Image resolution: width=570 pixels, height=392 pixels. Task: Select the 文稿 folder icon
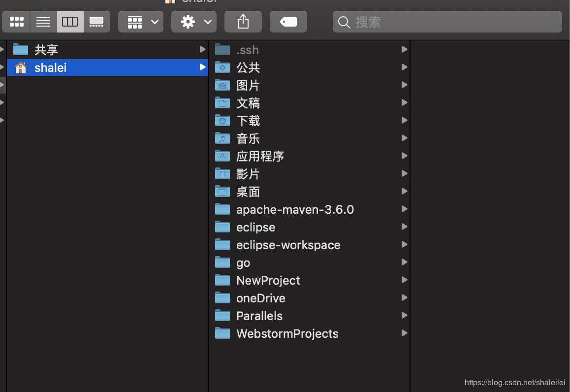click(x=222, y=103)
